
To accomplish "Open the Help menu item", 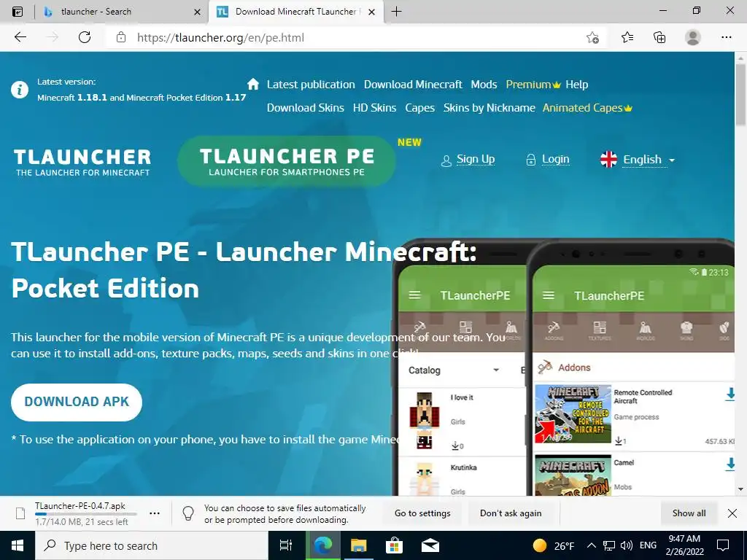I will (x=577, y=85).
